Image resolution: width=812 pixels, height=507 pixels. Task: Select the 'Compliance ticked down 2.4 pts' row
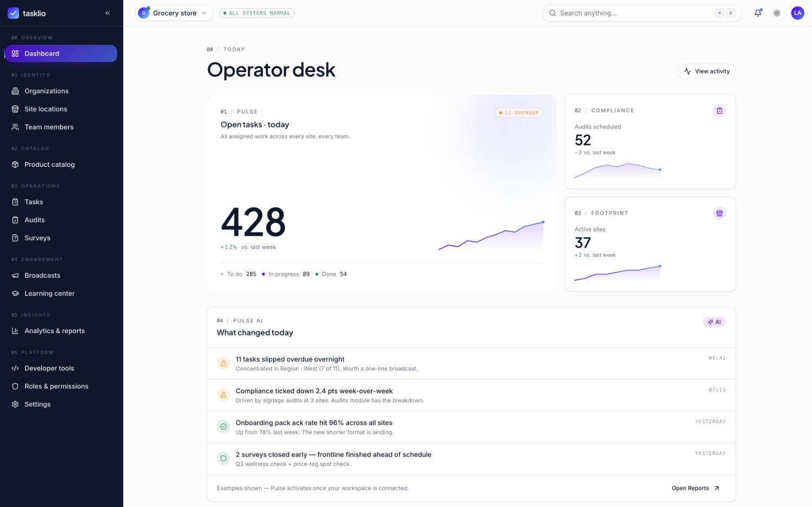[471, 395]
